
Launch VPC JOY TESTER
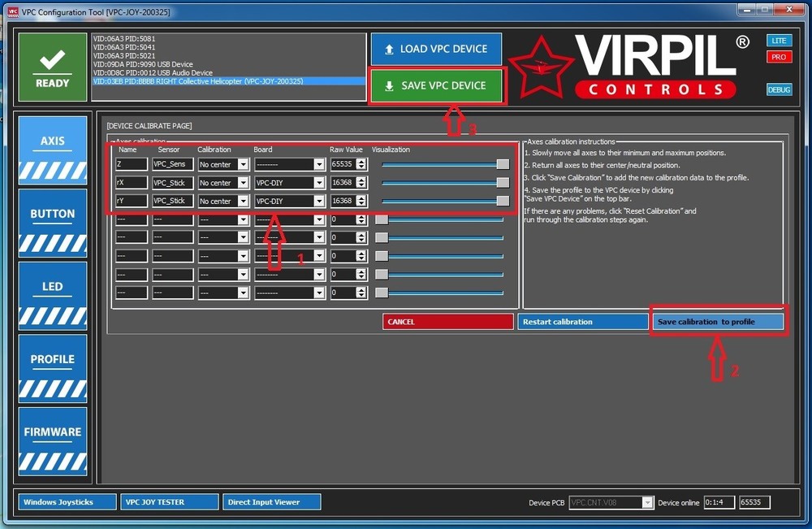pos(170,502)
